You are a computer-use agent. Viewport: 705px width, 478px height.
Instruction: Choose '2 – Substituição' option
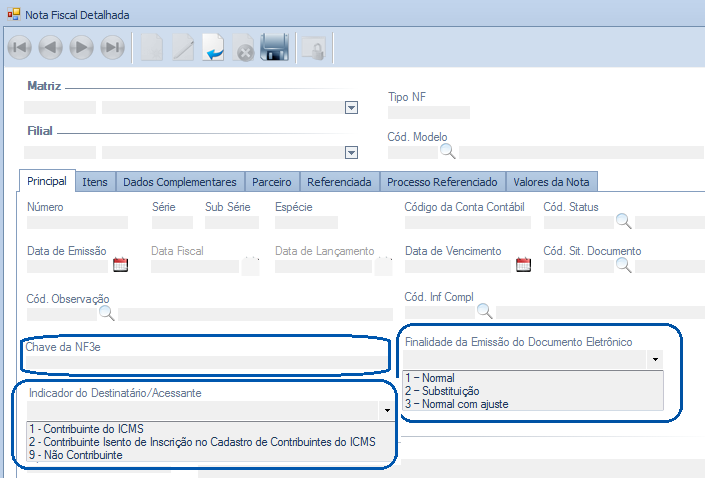point(533,391)
